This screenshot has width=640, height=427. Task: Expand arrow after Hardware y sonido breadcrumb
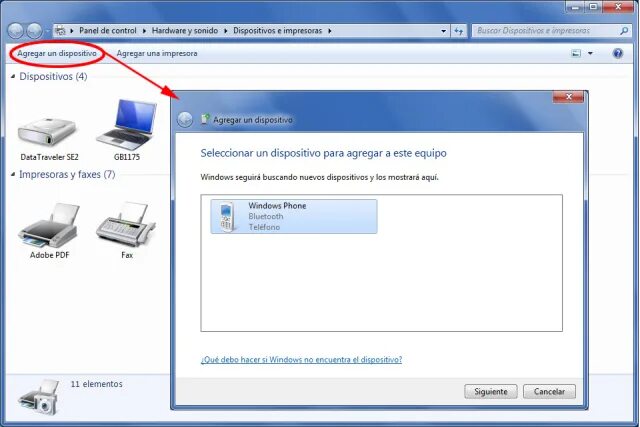[226, 31]
